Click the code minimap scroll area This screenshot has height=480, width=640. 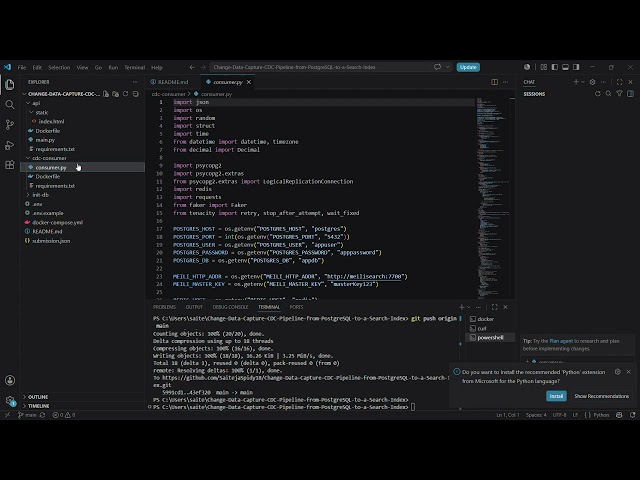[492, 198]
